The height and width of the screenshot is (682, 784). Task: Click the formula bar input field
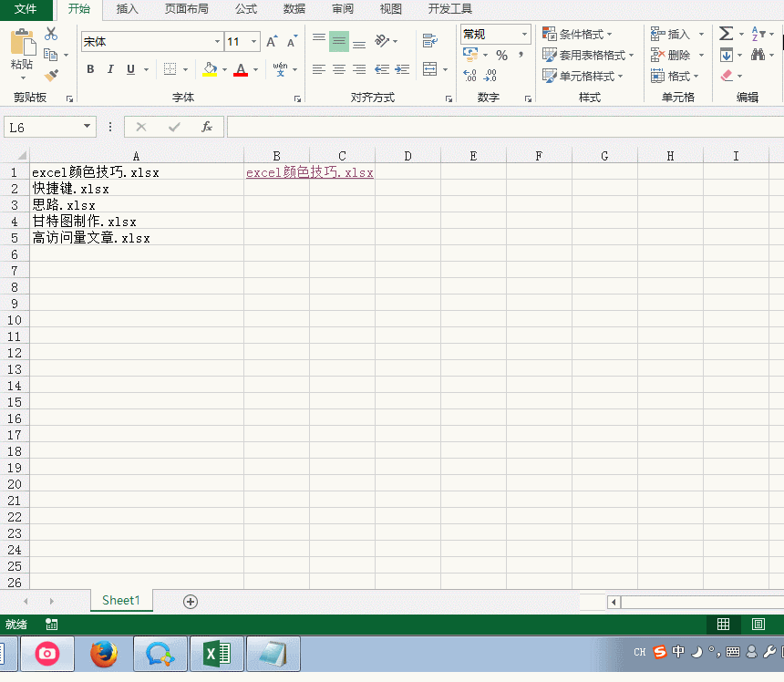[x=505, y=127]
